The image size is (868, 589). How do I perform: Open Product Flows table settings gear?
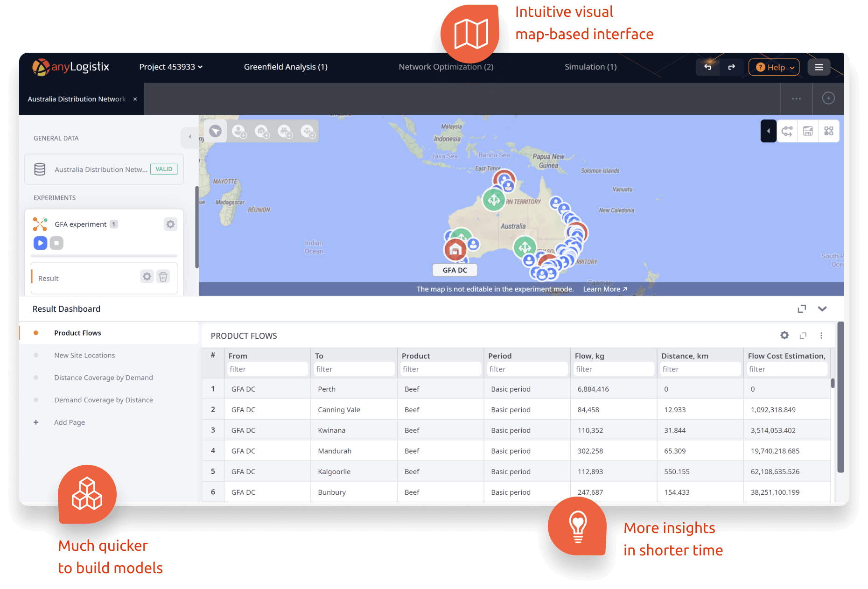[784, 335]
